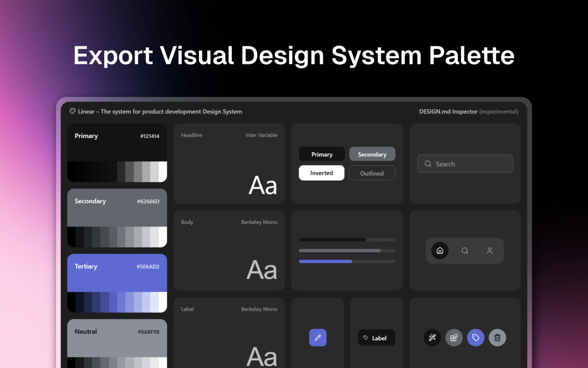
Task: Select the profile person icon
Action: coord(489,250)
